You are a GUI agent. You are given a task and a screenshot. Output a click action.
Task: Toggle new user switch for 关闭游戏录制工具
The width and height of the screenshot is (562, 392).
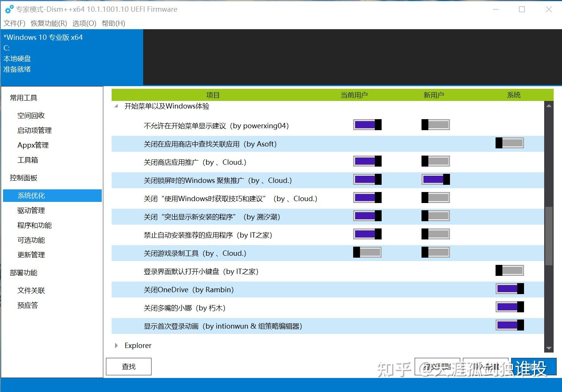(x=436, y=252)
